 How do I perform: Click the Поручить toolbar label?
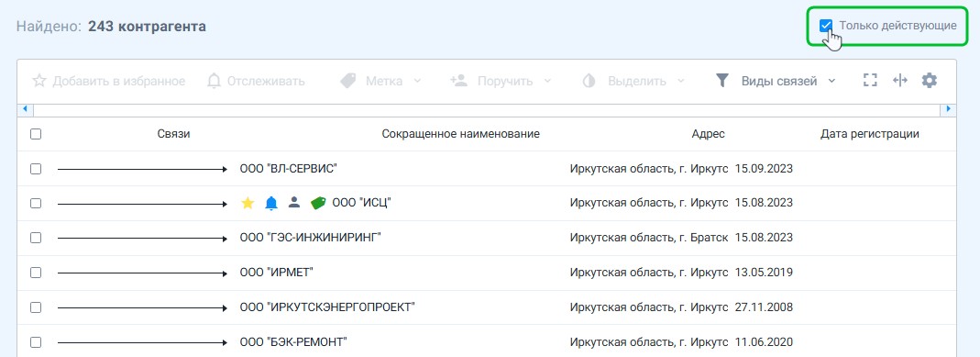point(505,82)
